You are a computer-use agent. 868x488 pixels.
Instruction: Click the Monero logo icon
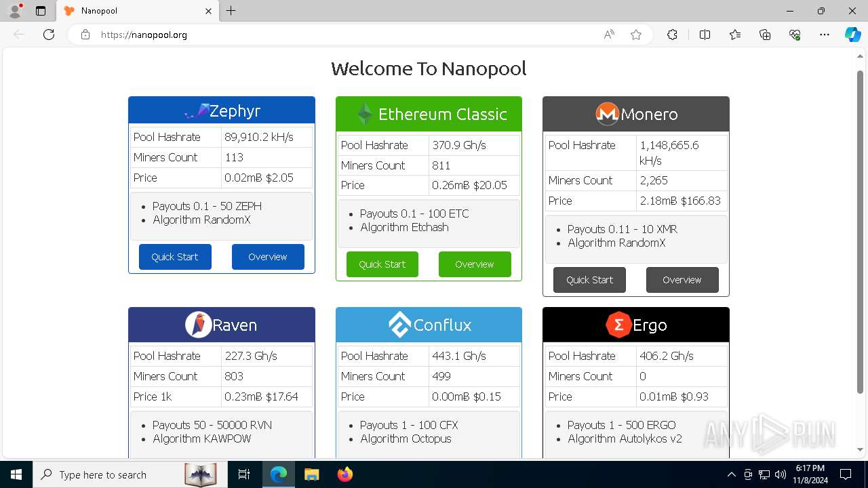click(607, 114)
